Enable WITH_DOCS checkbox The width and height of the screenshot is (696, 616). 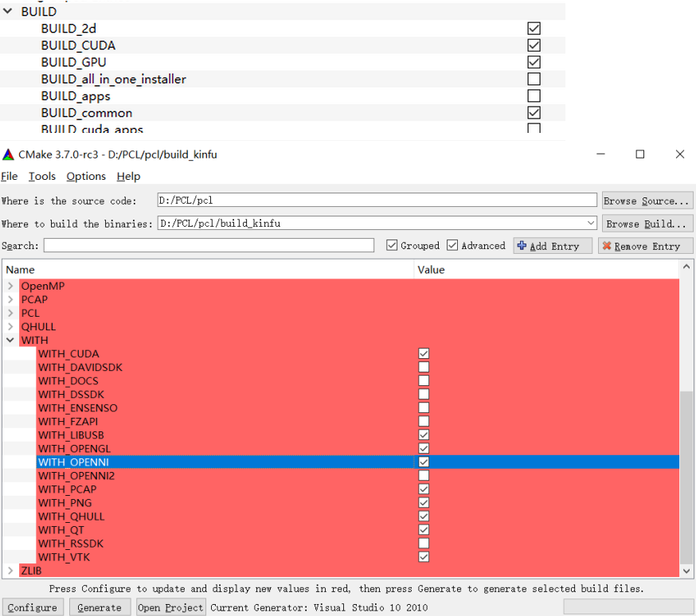click(424, 380)
